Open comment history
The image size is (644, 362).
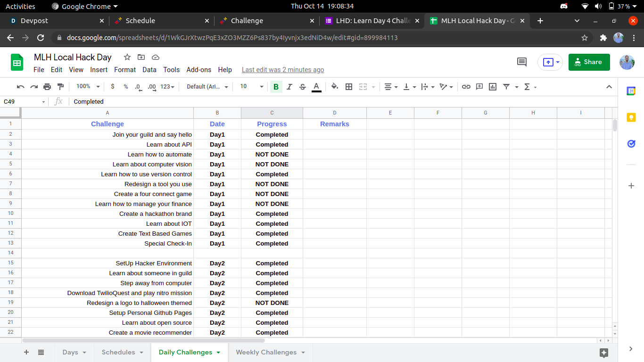522,62
